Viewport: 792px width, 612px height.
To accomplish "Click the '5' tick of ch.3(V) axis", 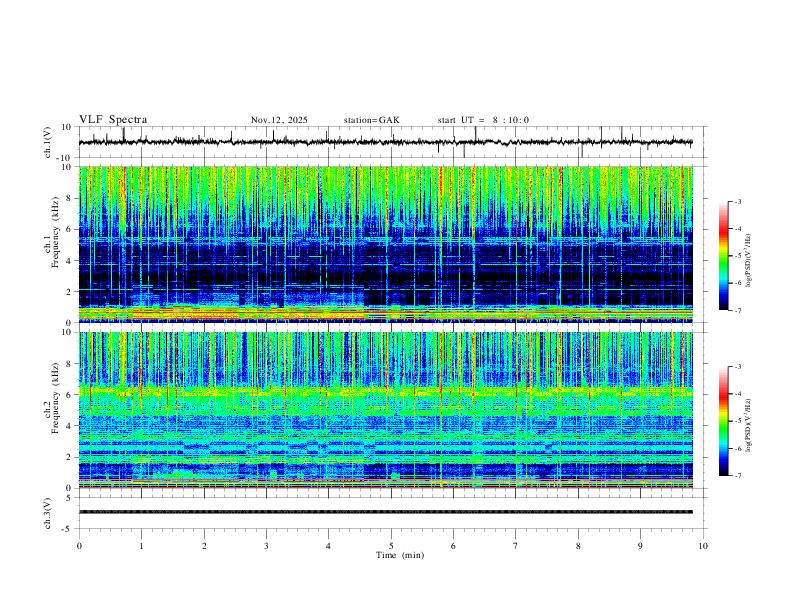I will pos(70,497).
